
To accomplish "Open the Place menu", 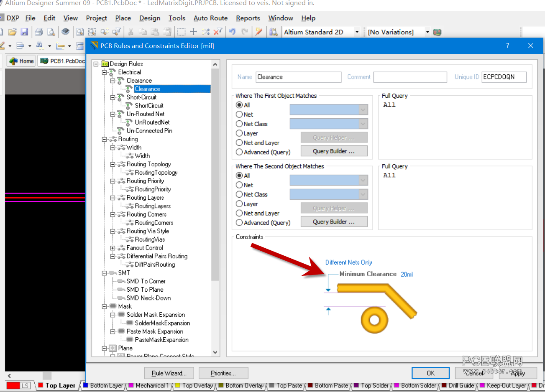I will (123, 18).
